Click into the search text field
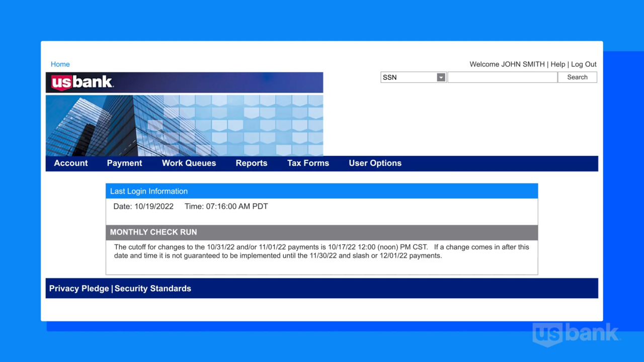The width and height of the screenshot is (644, 362). click(x=502, y=77)
